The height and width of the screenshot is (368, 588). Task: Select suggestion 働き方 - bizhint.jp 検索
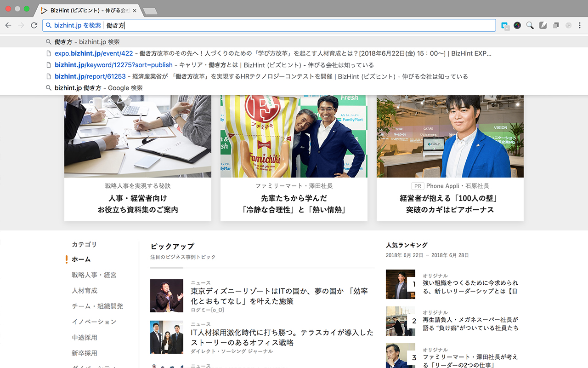[x=294, y=42]
